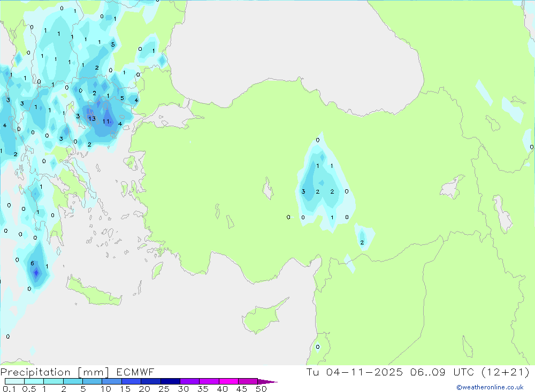Click the legend swatch between 20 and 25
This screenshot has width=535, height=392.
pyautogui.click(x=150, y=381)
